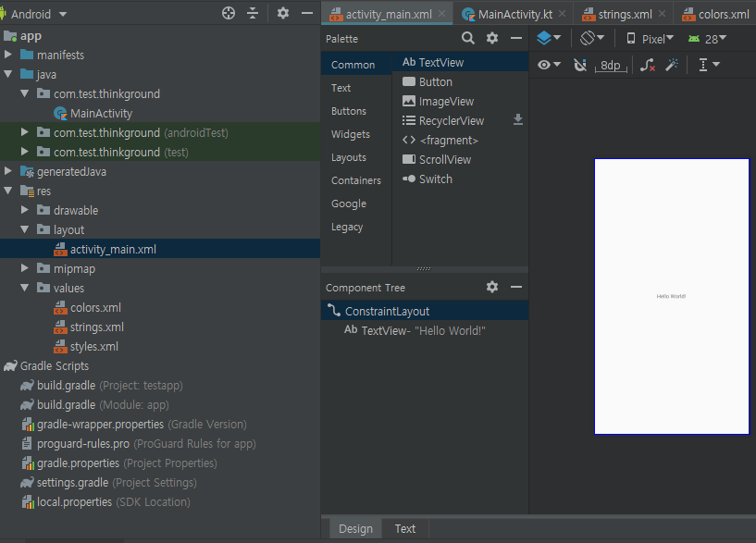
Task: Choose Pixel device for preview
Action: coord(650,39)
